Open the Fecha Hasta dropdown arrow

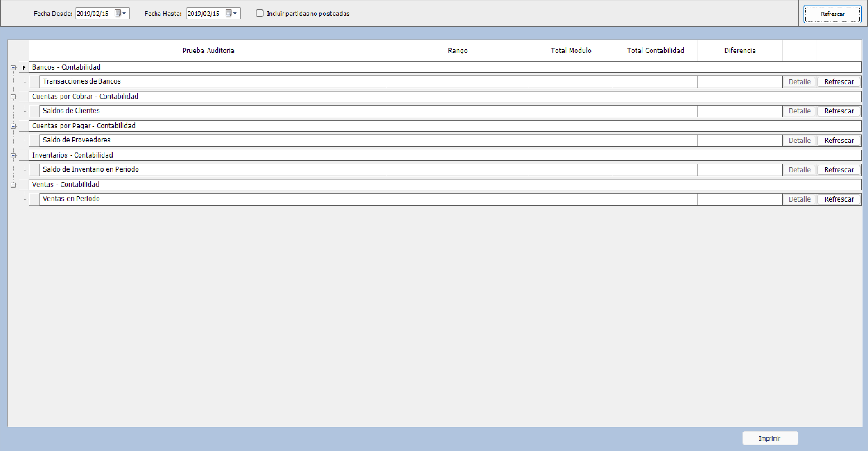[236, 13]
